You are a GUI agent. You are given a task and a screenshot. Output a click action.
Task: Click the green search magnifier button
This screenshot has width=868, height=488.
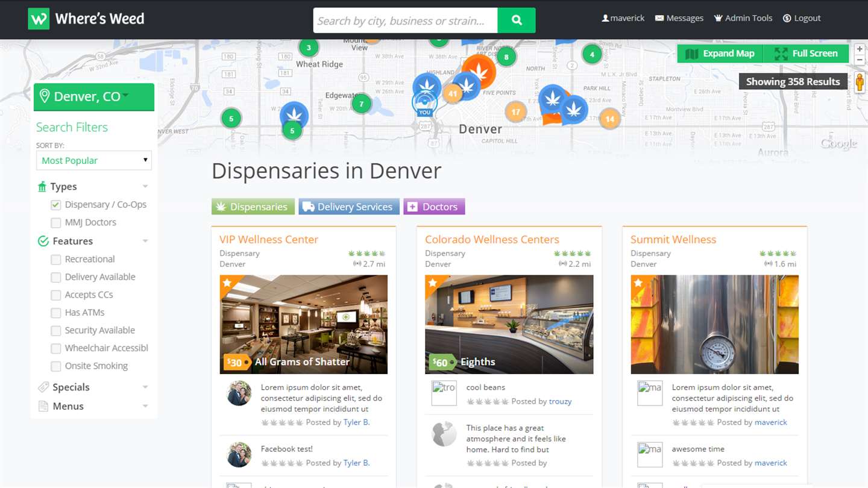[517, 20]
